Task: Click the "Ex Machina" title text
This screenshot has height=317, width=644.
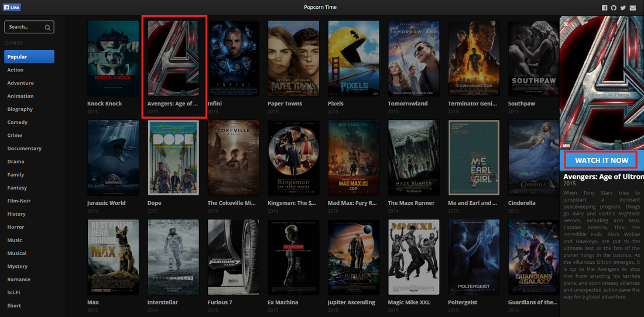Action: click(x=283, y=302)
